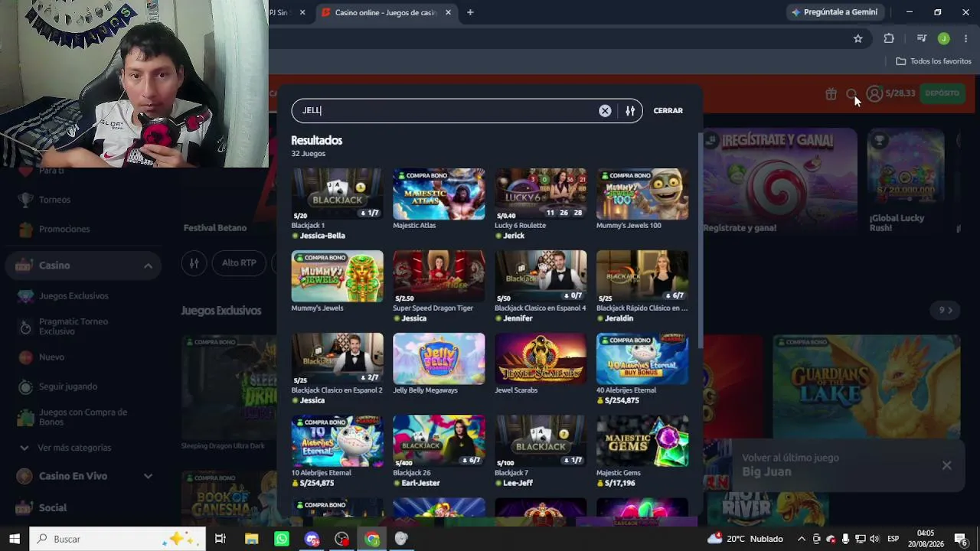Close the Casino online browser tab
The width and height of the screenshot is (980, 551).
pos(448,12)
